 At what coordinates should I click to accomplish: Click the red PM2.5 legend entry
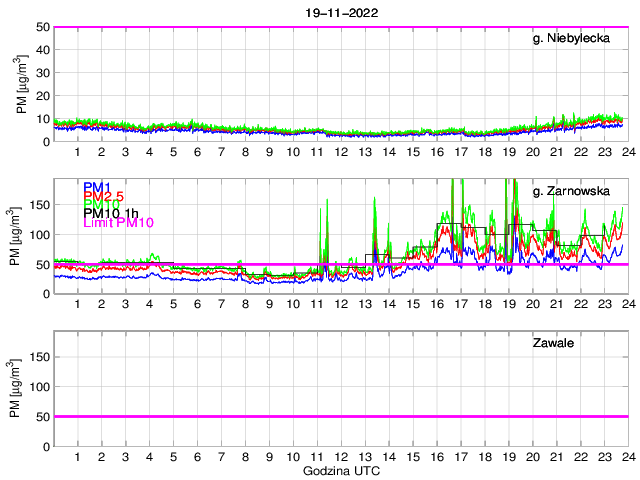click(x=103, y=196)
